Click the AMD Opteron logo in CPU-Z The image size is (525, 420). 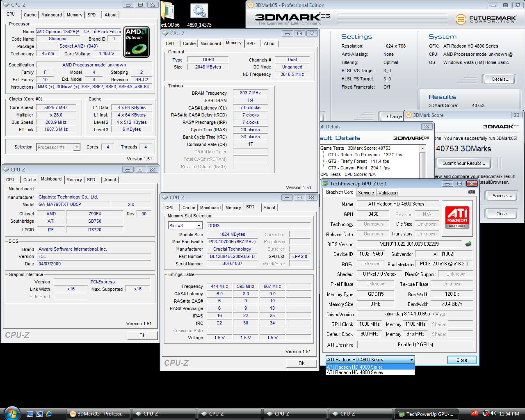click(x=137, y=42)
